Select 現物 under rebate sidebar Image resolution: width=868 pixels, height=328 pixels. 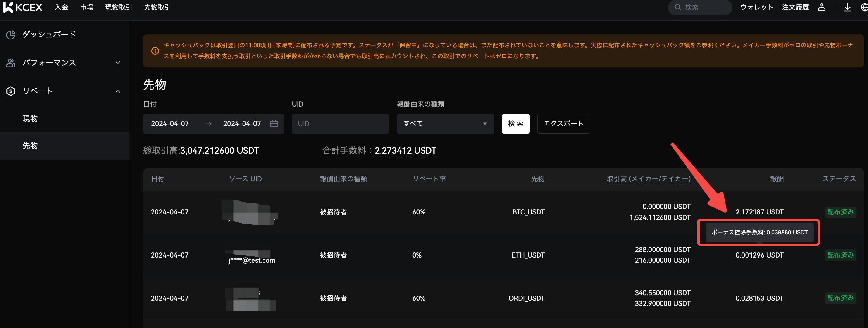pos(30,118)
